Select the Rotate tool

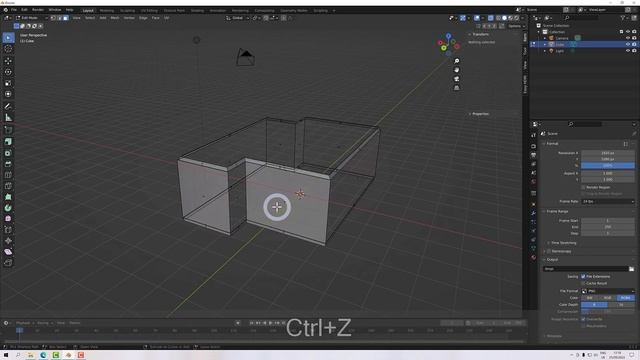[x=8, y=72]
